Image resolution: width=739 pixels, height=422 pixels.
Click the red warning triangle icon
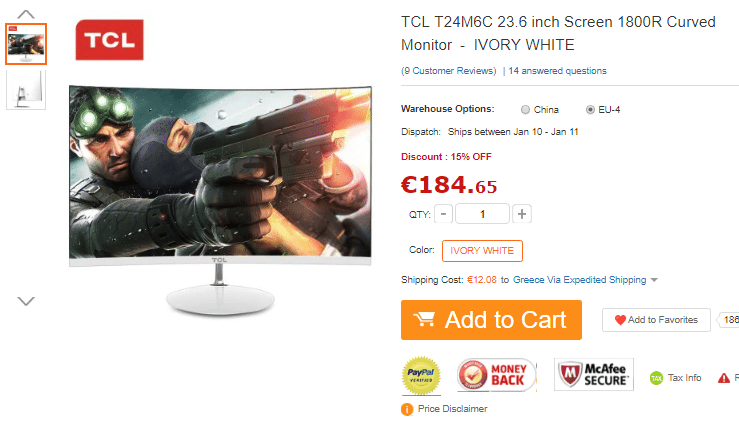pyautogui.click(x=723, y=378)
